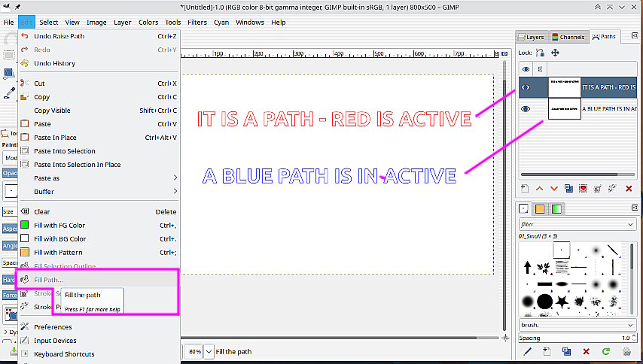This screenshot has height=364, width=643.
Task: Open the Filters menu
Action: coord(197,23)
